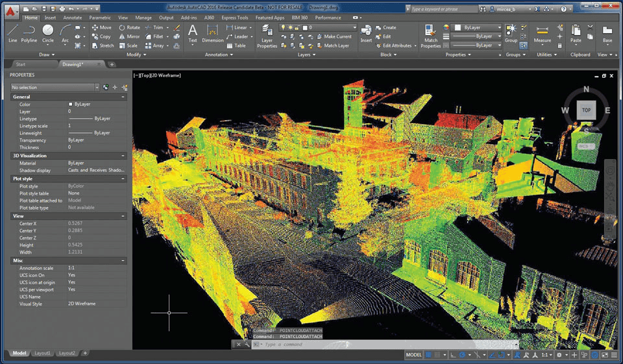Activate the Fillet command
Viewport: 623px width, 364px height.
[154, 36]
